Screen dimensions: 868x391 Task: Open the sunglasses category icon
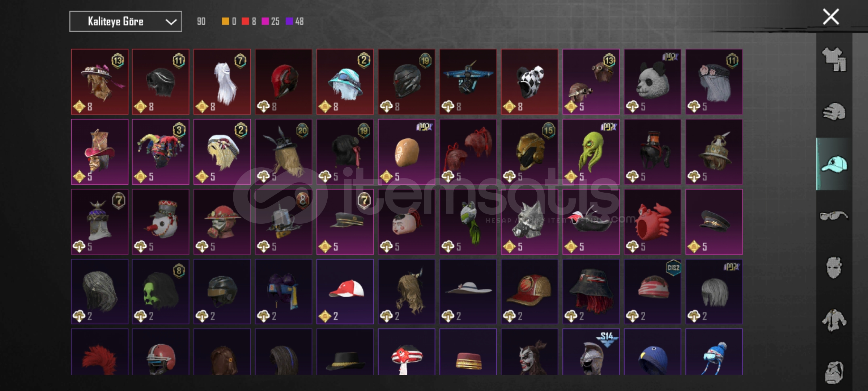coord(834,216)
